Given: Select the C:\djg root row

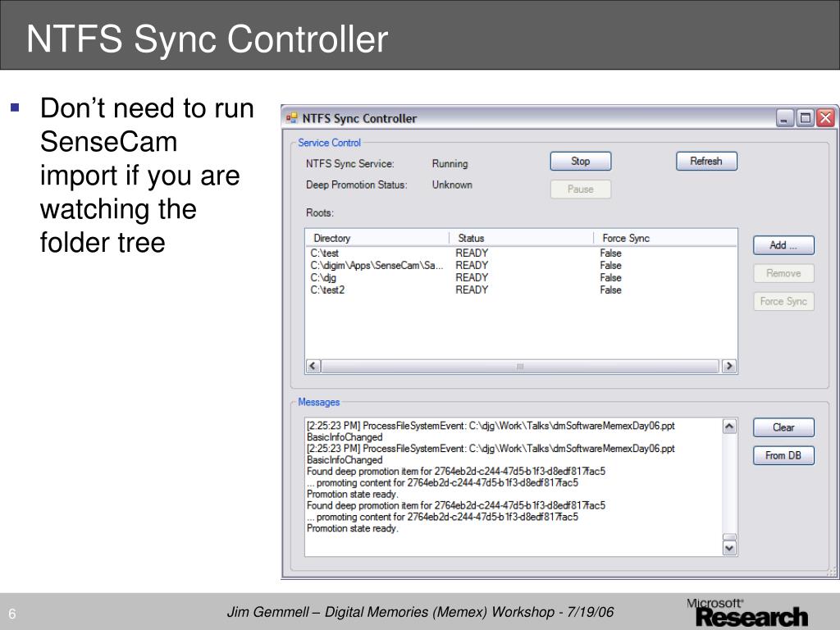Looking at the screenshot, I should tap(521, 277).
